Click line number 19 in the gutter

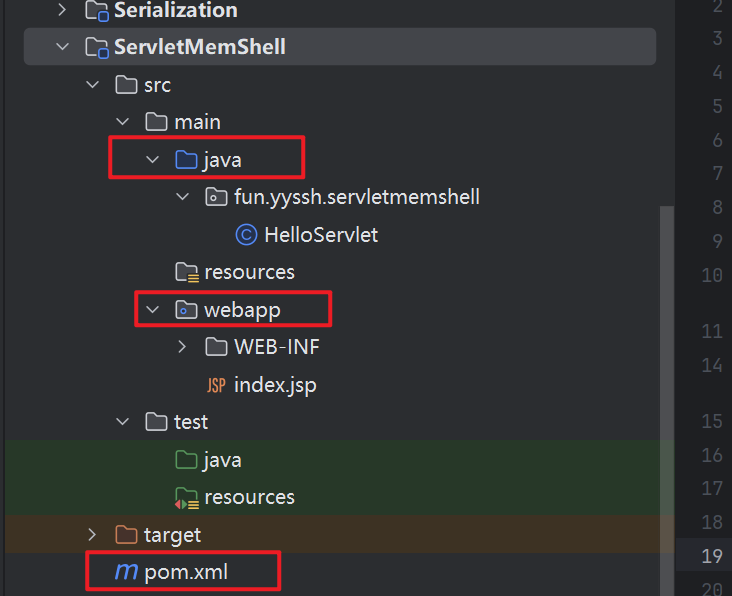[x=711, y=556]
